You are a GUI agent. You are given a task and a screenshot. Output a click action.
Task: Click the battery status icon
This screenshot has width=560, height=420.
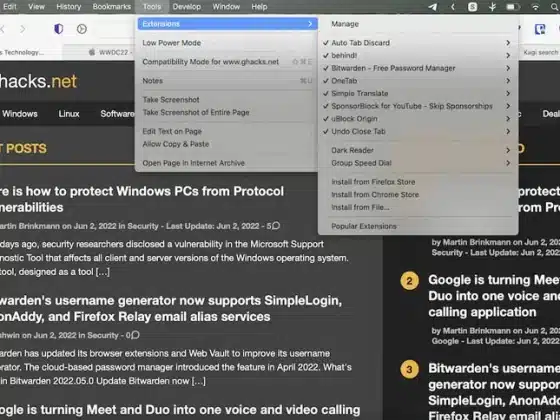click(513, 7)
